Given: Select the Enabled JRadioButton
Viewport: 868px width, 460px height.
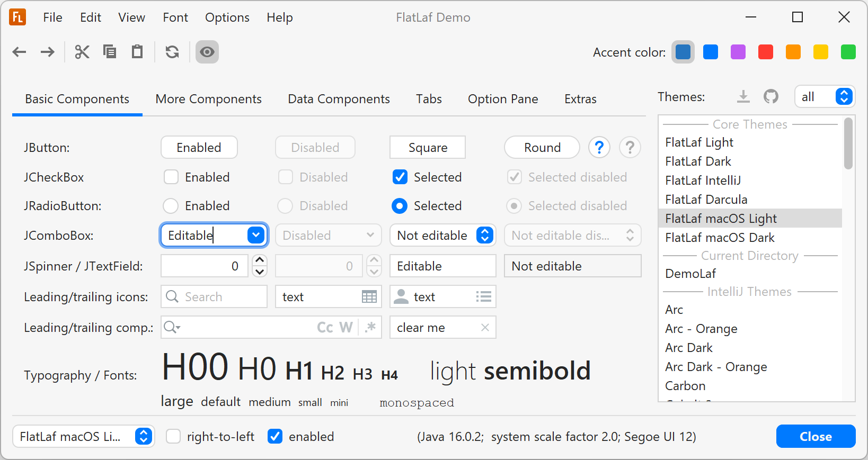Looking at the screenshot, I should point(171,206).
